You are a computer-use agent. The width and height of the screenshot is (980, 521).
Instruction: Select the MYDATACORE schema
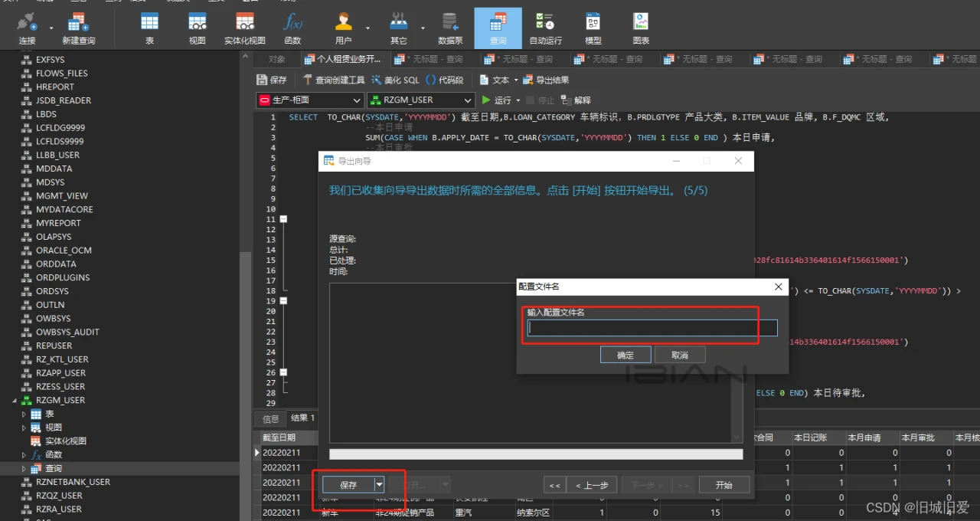tap(64, 209)
